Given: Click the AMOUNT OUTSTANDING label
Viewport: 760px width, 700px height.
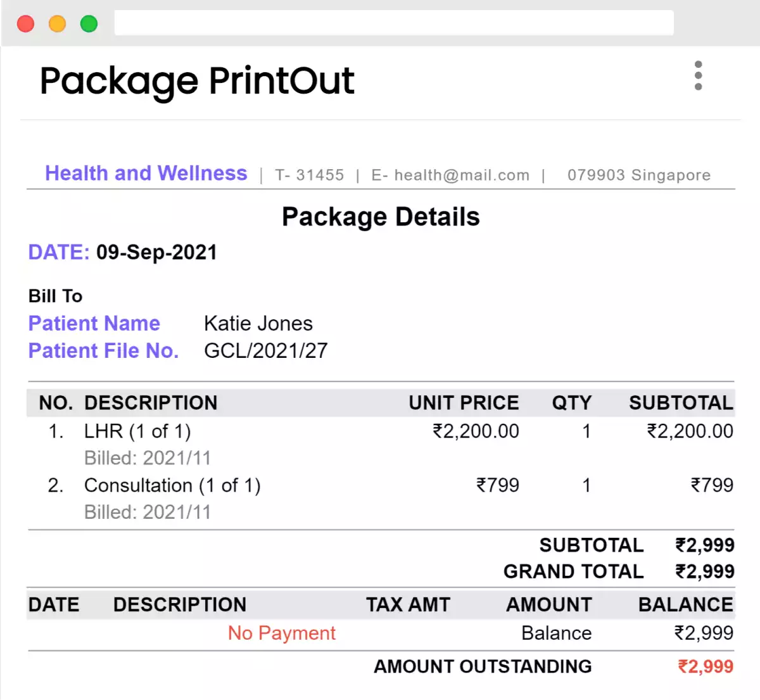Looking at the screenshot, I should coord(483,666).
